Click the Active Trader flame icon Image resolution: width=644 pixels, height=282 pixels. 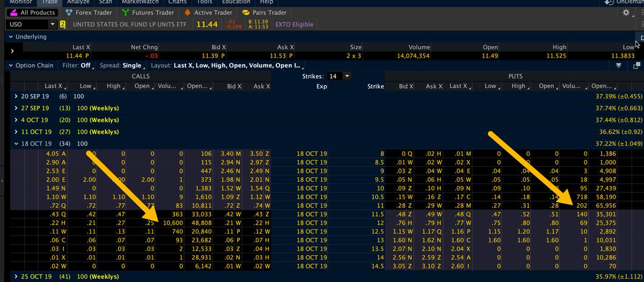coord(187,12)
